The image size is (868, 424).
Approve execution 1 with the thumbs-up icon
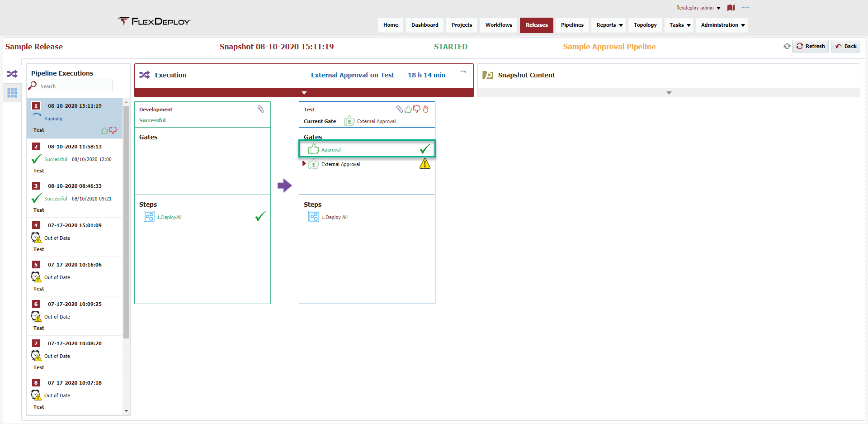pyautogui.click(x=104, y=130)
